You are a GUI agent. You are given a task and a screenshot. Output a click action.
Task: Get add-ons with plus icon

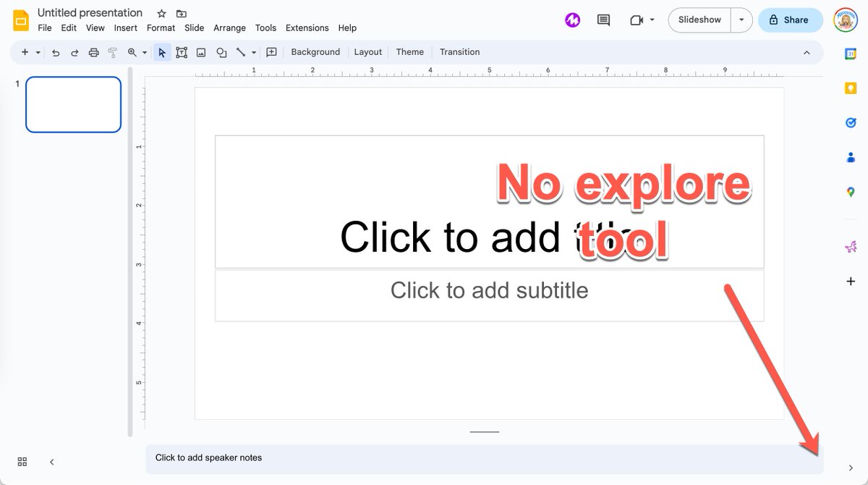click(x=851, y=281)
